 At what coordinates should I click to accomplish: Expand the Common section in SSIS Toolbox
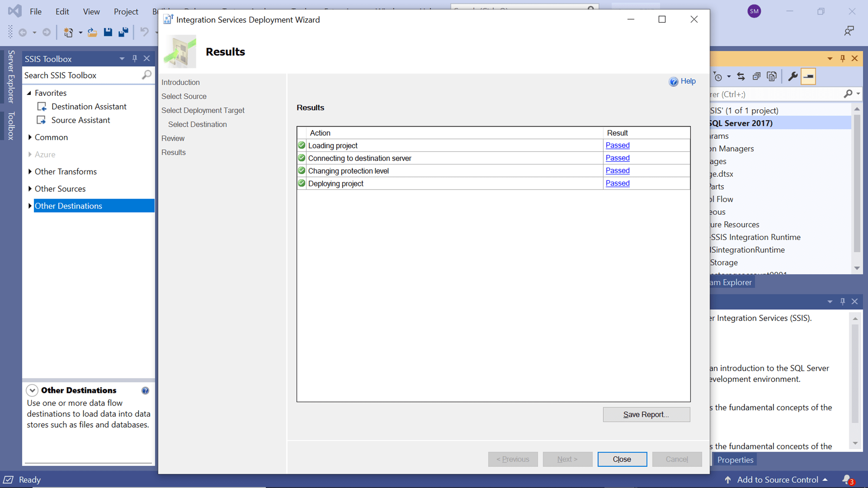[30, 137]
